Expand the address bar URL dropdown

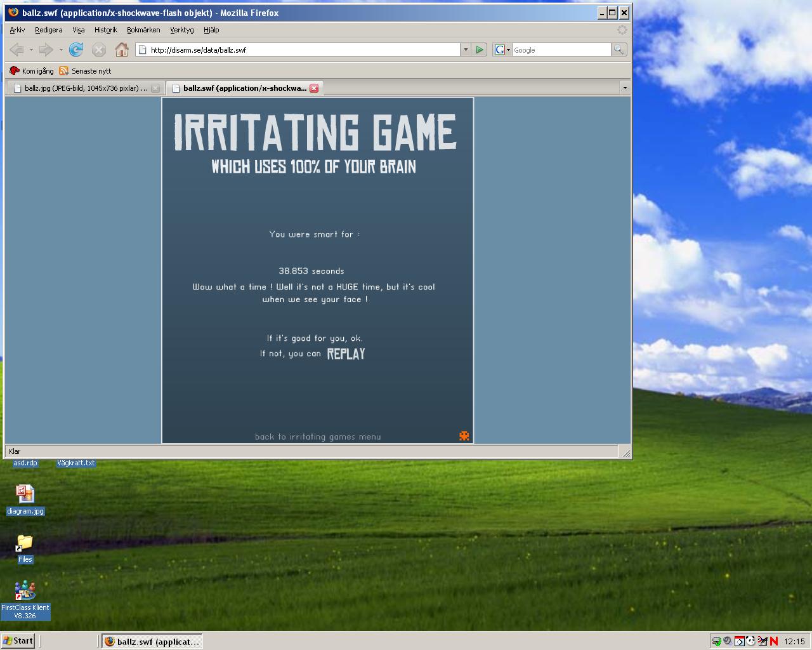pos(466,50)
